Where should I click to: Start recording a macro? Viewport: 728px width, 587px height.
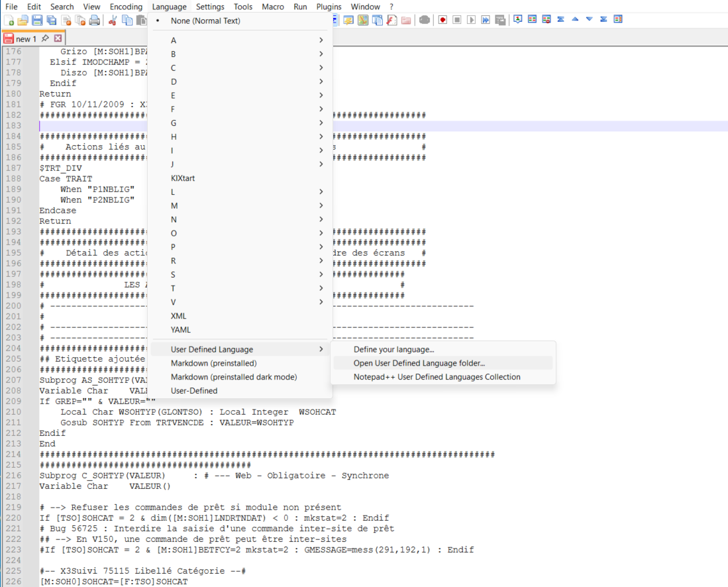point(442,20)
